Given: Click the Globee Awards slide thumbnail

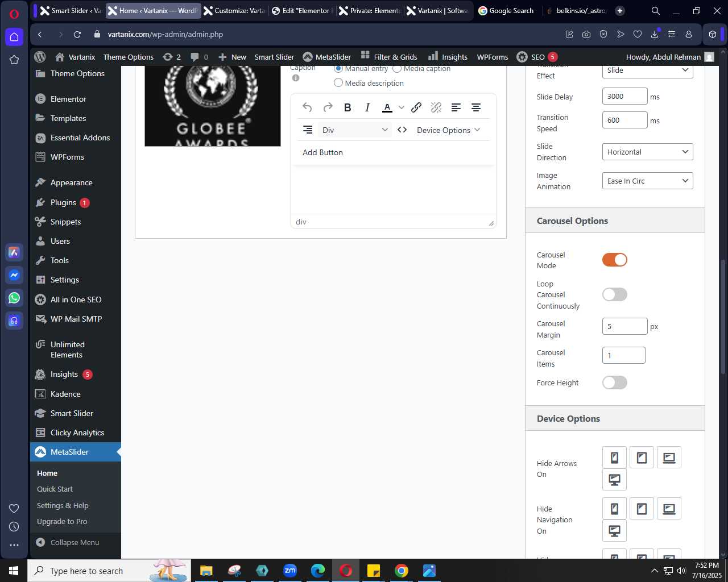Looking at the screenshot, I should point(213,106).
